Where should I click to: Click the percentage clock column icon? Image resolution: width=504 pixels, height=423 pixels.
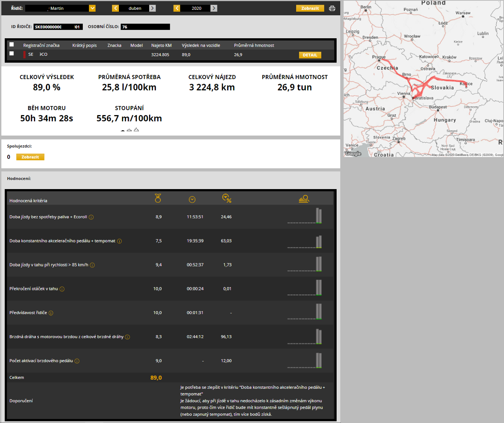(x=226, y=198)
